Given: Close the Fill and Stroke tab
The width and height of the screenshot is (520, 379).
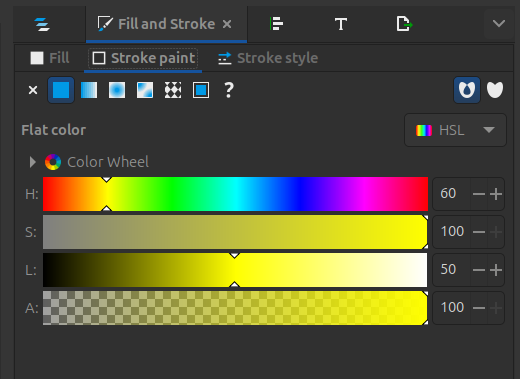Looking at the screenshot, I should coord(227,24).
